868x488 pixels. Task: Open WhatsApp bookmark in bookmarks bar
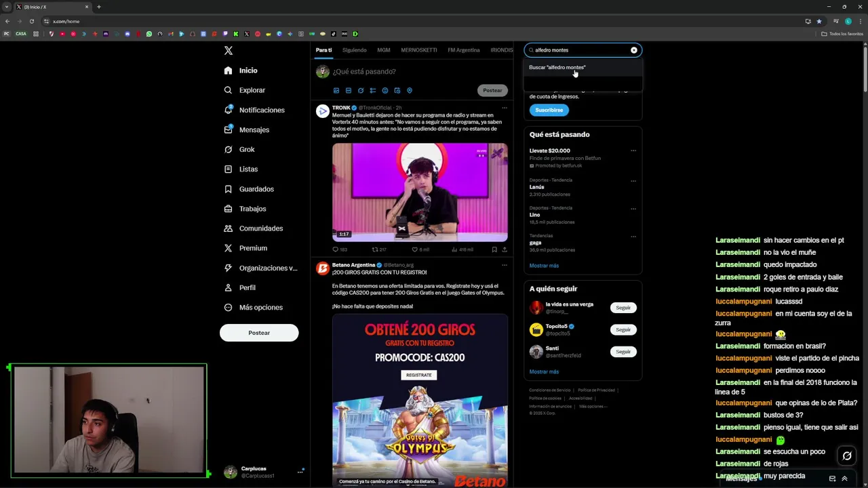(x=149, y=34)
